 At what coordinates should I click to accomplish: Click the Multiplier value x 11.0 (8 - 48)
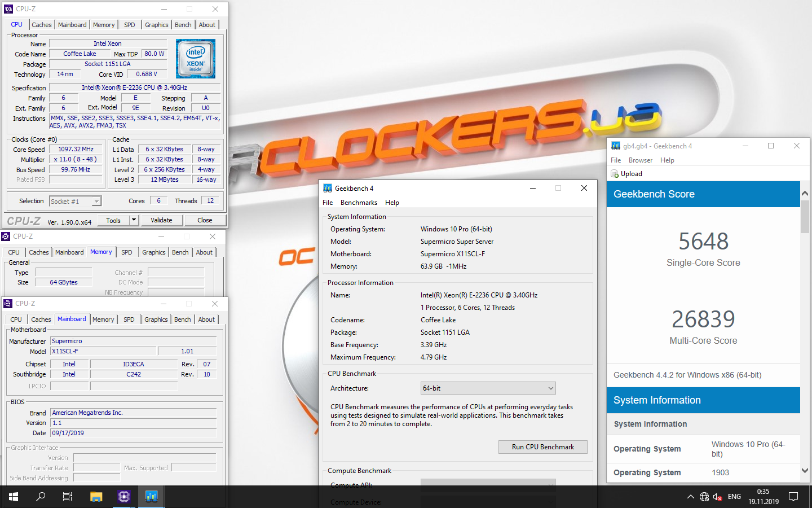(76, 160)
